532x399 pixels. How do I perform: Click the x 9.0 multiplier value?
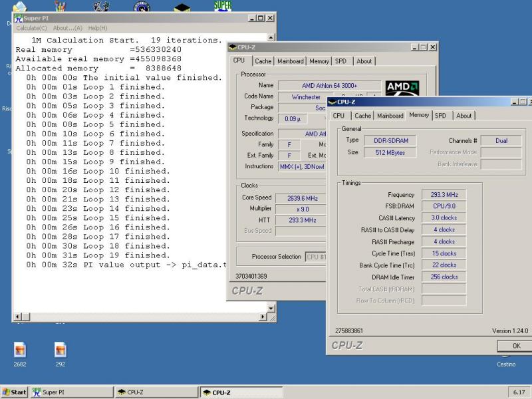[x=301, y=209]
